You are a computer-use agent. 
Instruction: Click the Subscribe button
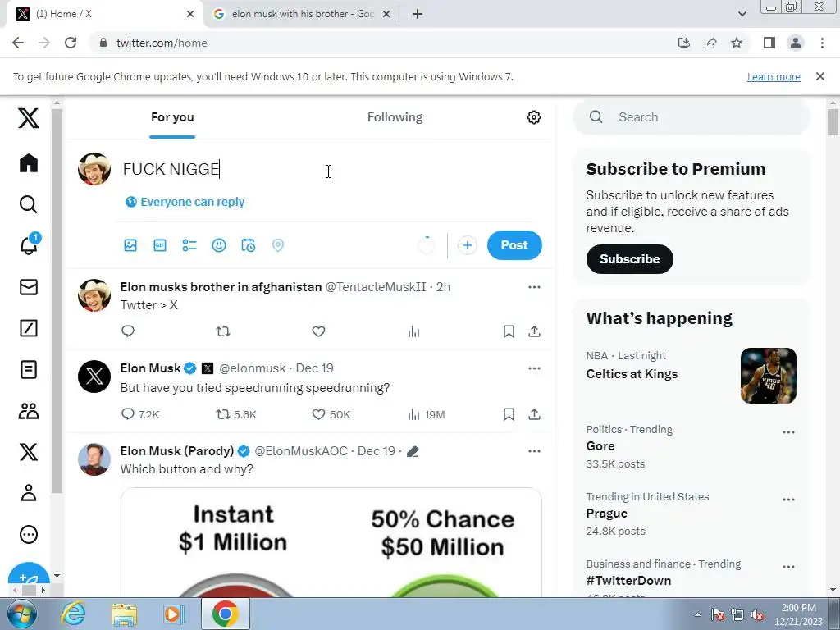[629, 259]
